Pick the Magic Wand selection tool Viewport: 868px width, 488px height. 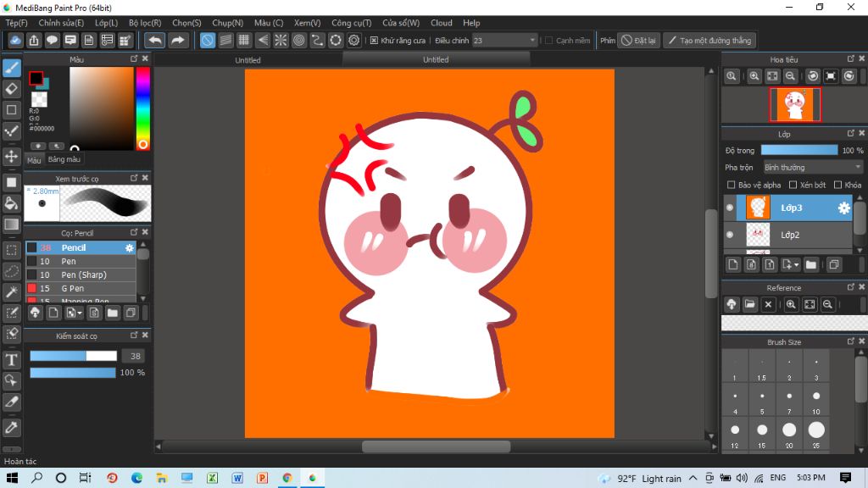(x=12, y=291)
